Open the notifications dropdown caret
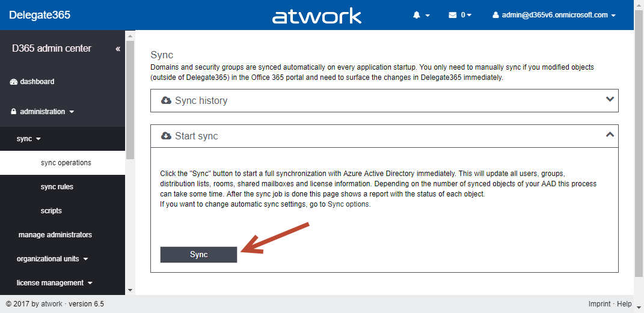The width and height of the screenshot is (644, 313). (428, 16)
